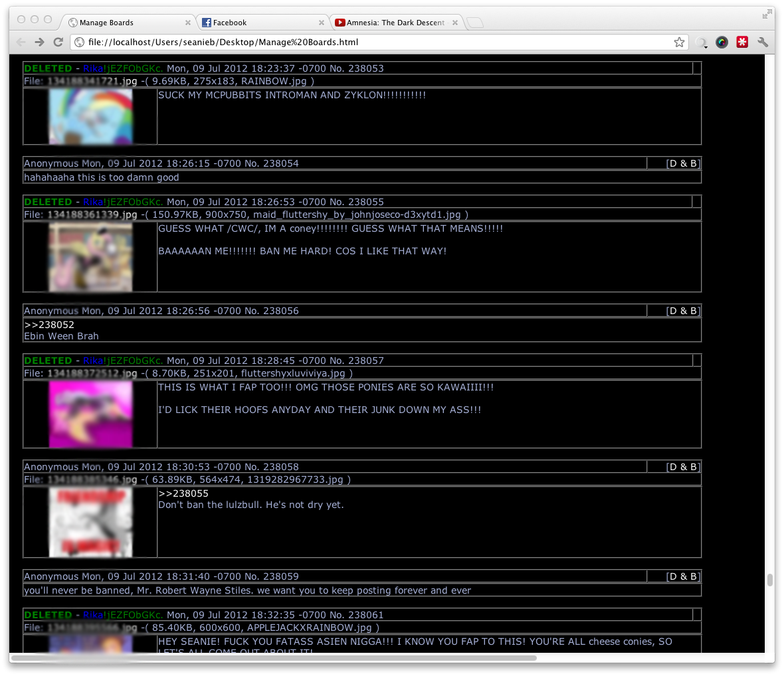784x676 pixels.
Task: Follow the >>238052 quote link
Action: tap(49, 325)
